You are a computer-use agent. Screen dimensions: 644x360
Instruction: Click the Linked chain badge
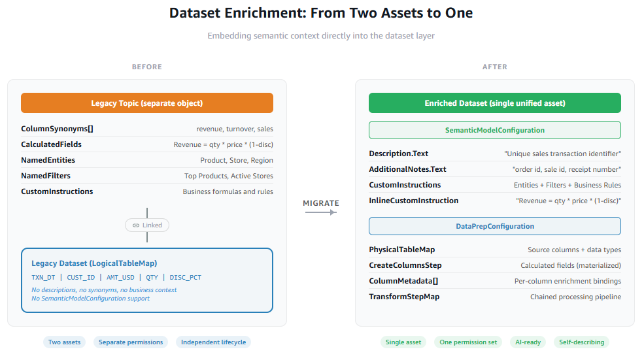click(x=147, y=225)
